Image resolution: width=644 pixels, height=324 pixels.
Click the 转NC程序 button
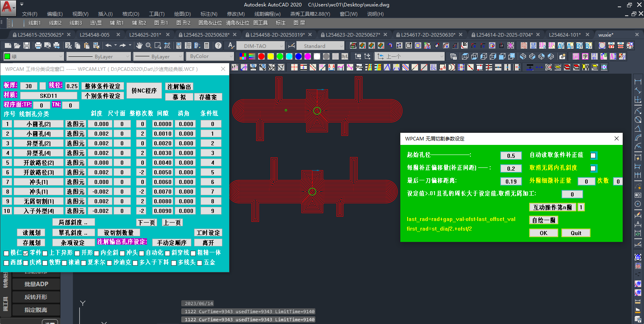point(144,91)
